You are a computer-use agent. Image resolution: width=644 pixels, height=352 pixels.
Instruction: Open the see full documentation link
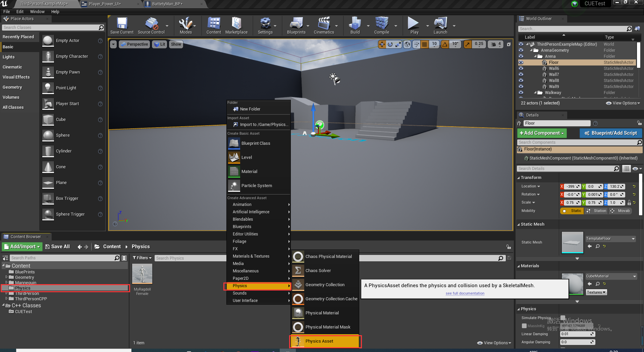click(x=465, y=293)
